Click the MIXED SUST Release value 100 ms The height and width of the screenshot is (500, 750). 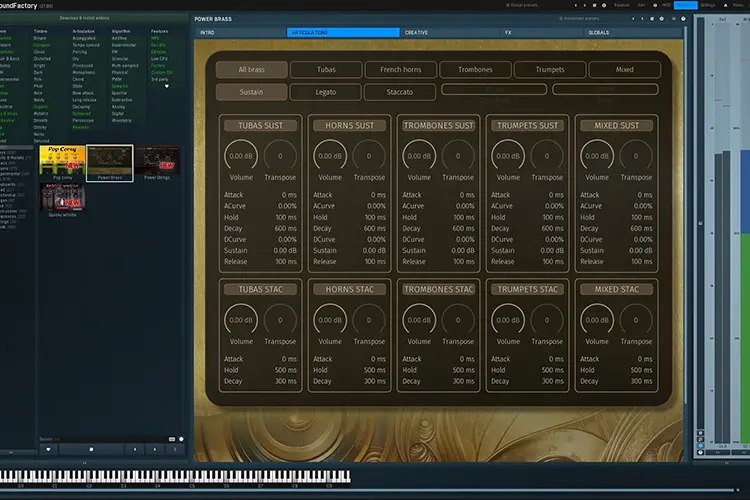(641, 262)
